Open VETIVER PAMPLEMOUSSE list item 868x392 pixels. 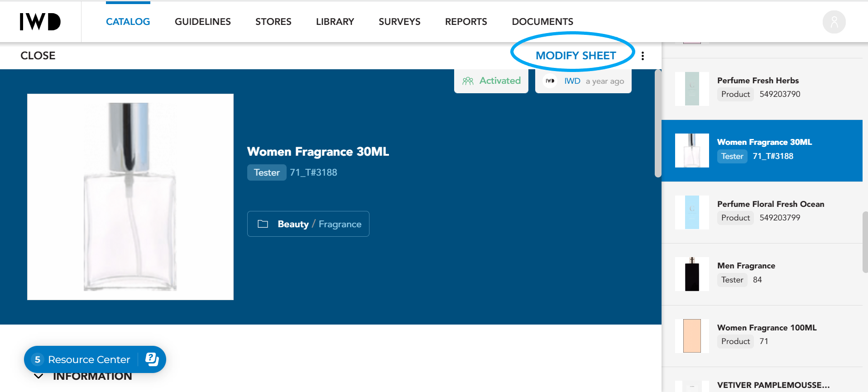773,385
